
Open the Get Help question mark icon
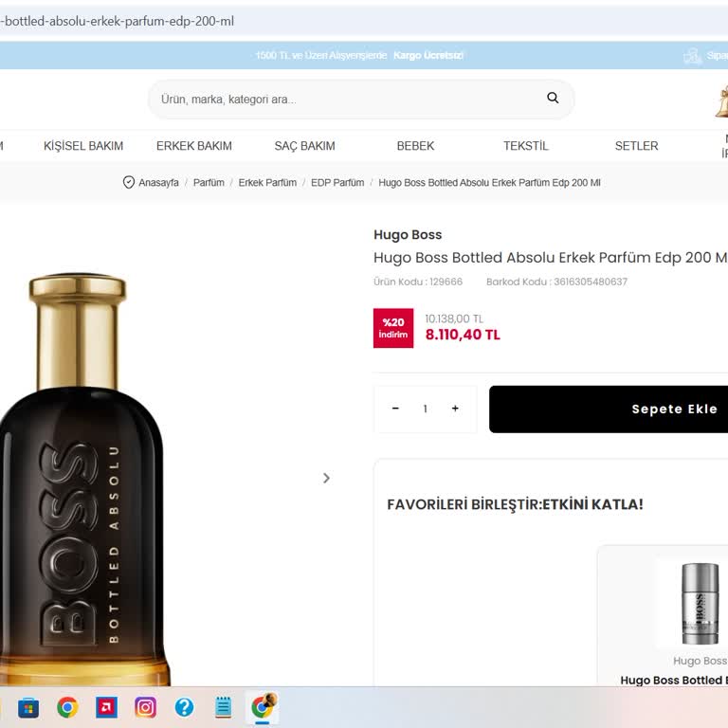pos(184,707)
